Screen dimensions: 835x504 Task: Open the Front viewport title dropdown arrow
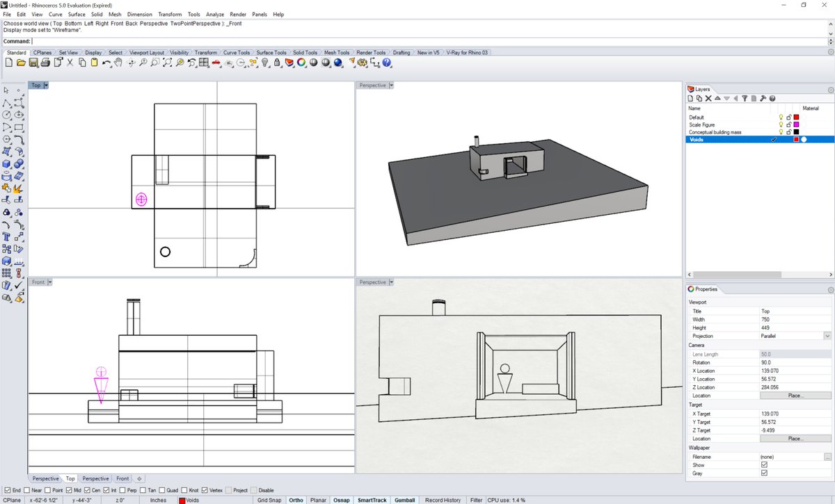coord(49,282)
